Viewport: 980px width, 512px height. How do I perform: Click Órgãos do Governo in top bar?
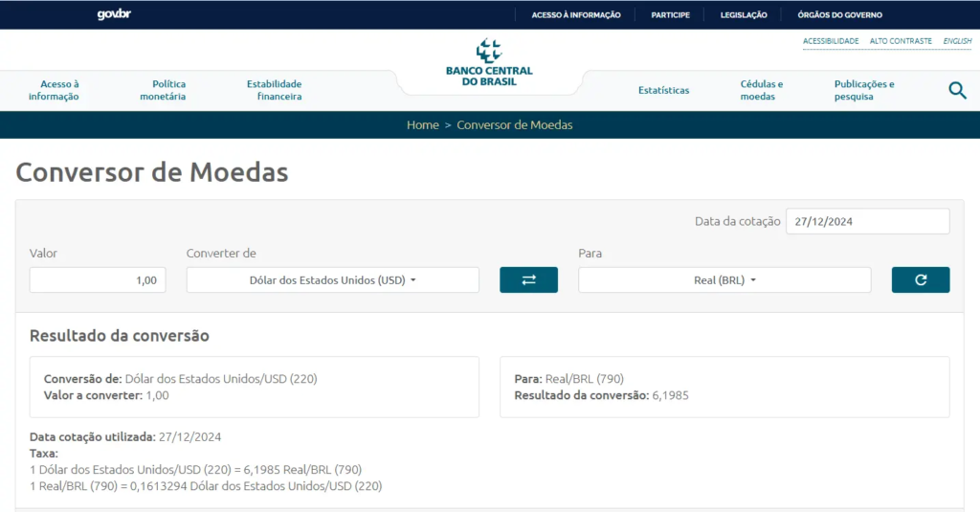tap(839, 15)
